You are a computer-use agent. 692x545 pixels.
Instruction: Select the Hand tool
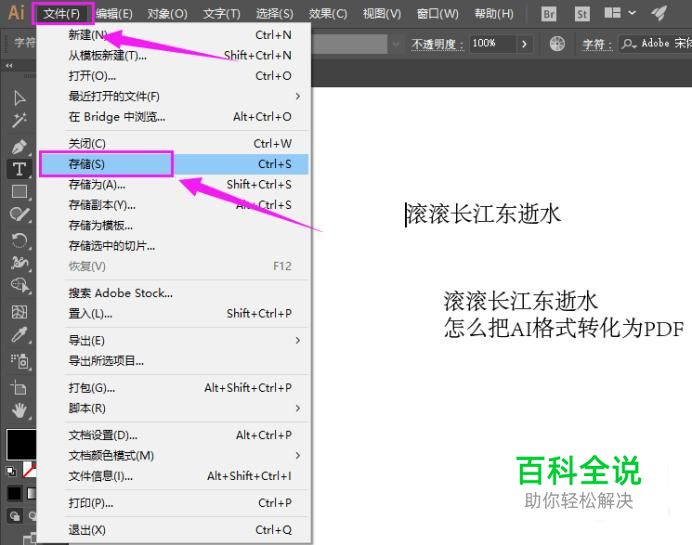tap(19, 410)
